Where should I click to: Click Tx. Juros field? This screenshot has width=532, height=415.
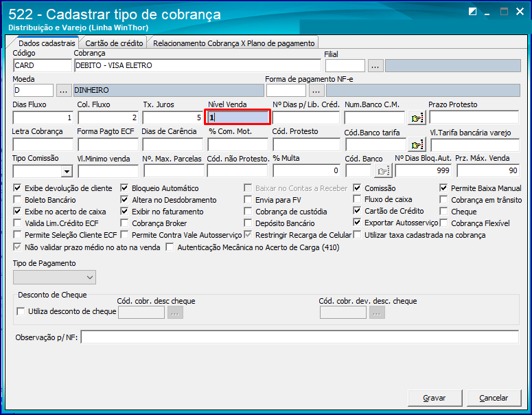(x=173, y=118)
